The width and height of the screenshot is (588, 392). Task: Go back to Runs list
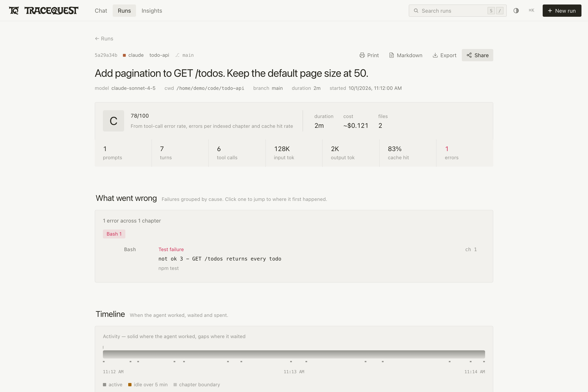(x=104, y=39)
